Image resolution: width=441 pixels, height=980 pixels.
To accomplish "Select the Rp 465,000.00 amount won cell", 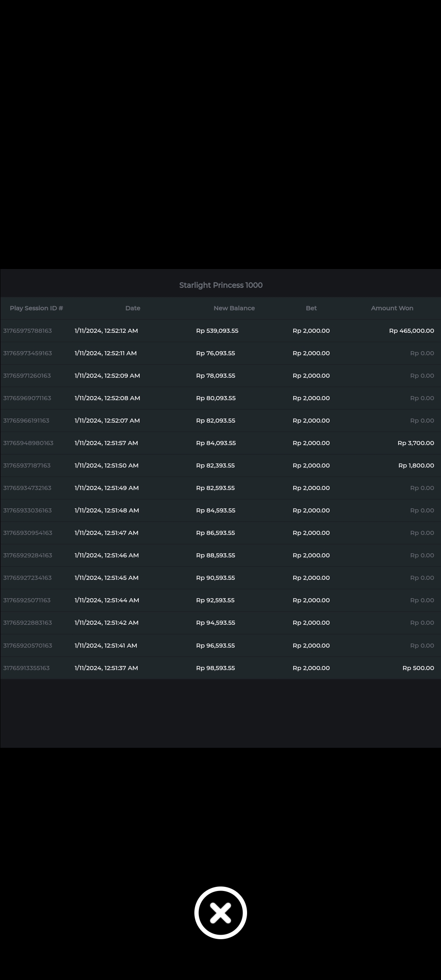I will [x=411, y=331].
